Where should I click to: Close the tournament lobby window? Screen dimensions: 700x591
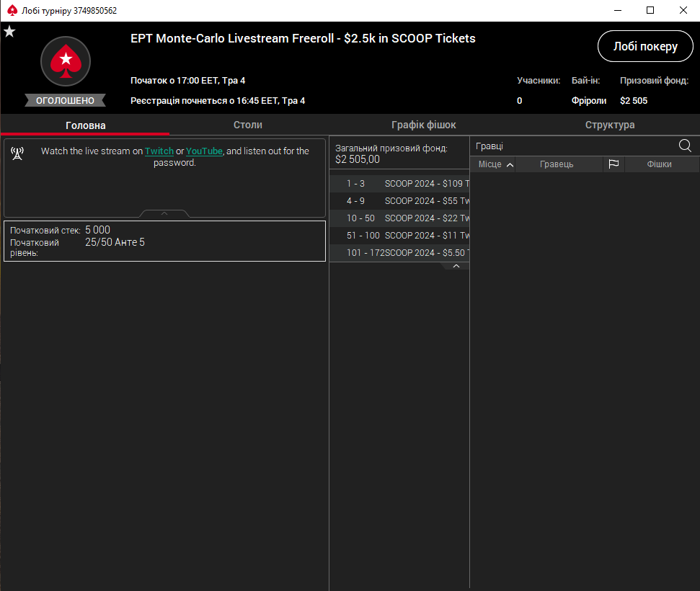(683, 10)
